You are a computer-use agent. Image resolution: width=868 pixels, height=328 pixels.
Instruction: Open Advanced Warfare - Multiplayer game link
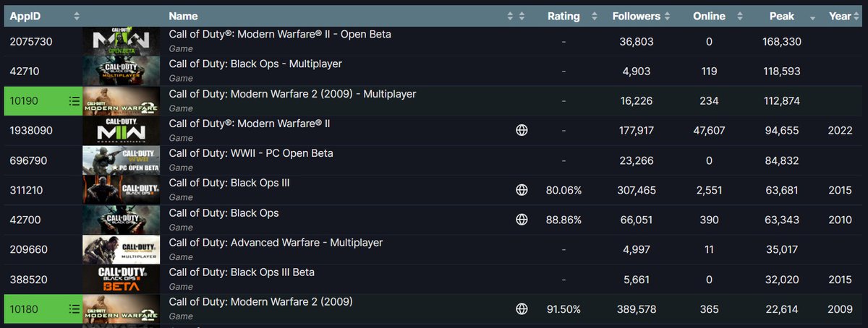click(276, 243)
